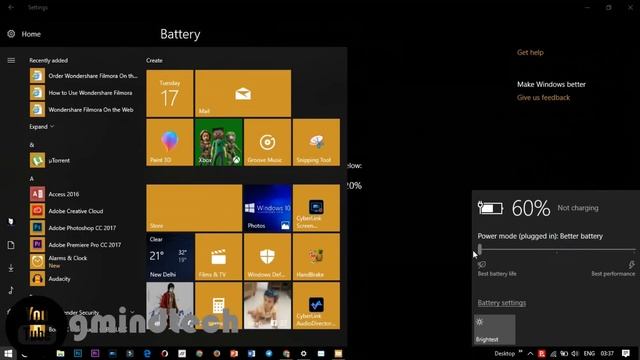Open the volume control in system tray
Screen dimensions: 640x360
click(x=575, y=353)
